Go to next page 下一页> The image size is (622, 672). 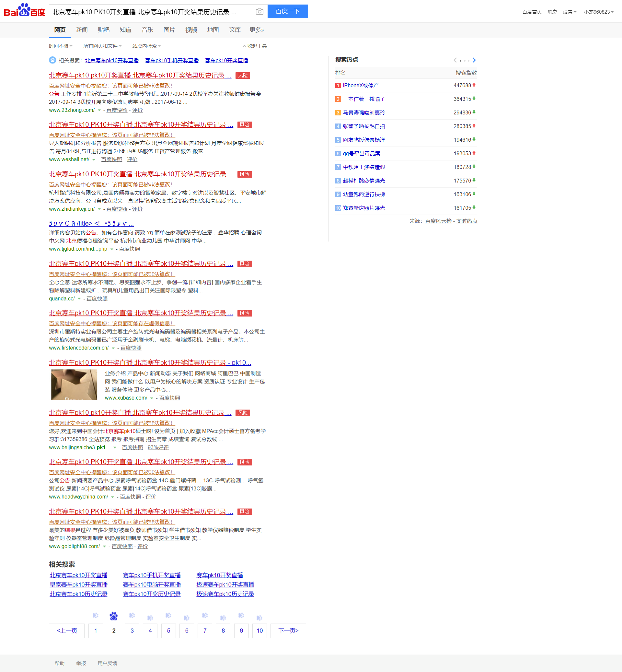pos(288,631)
